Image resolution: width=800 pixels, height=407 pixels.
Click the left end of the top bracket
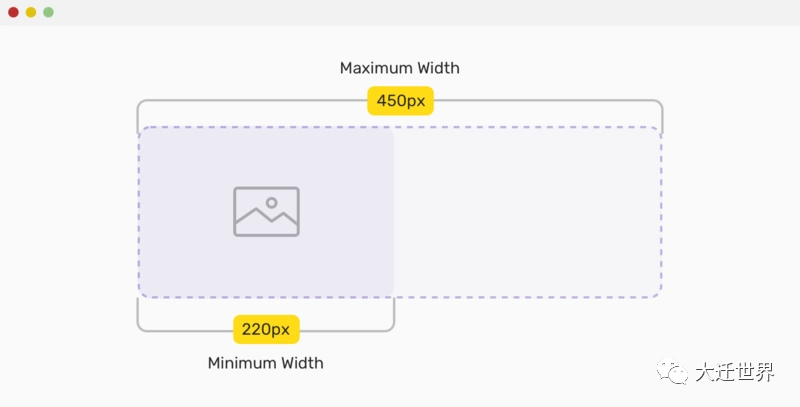tap(138, 116)
